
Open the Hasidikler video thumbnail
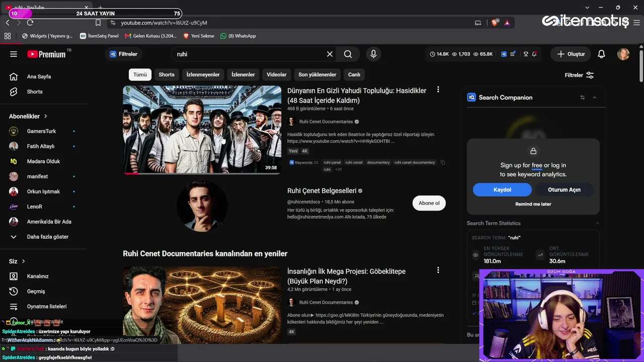point(202,130)
